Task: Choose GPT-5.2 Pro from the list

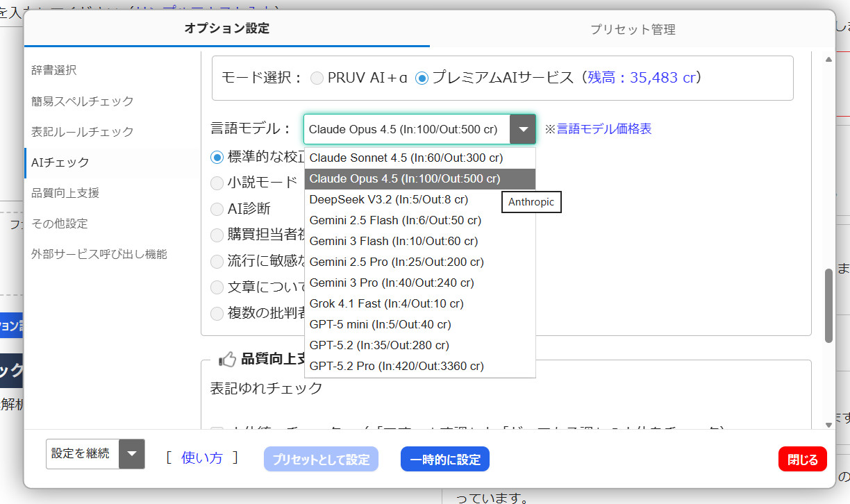Action: 397,366
